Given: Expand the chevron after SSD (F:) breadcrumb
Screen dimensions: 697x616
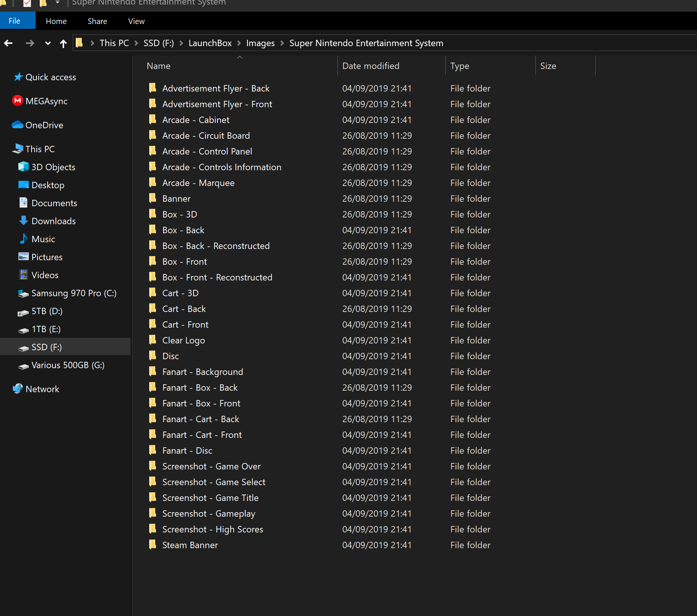Looking at the screenshot, I should coord(181,43).
